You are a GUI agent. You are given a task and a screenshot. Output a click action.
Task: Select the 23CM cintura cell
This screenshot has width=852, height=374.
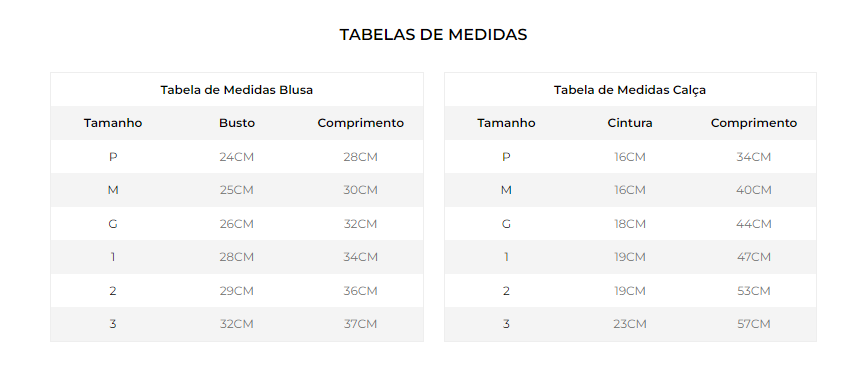click(x=630, y=324)
